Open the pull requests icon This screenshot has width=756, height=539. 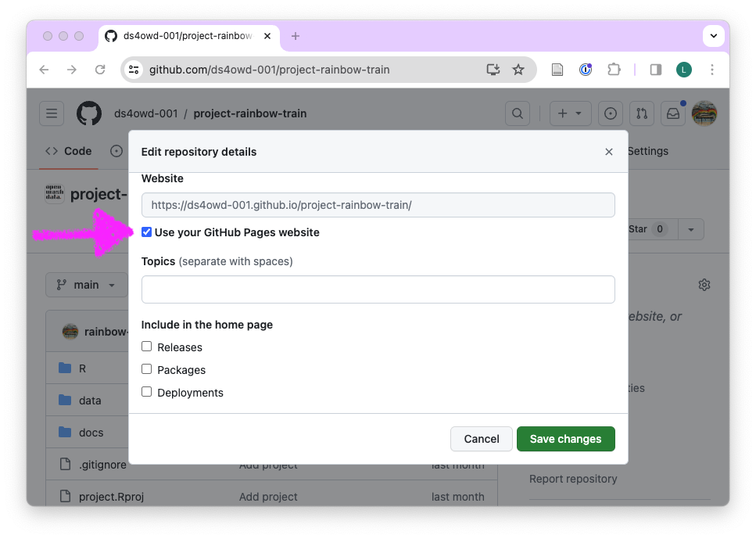pos(642,113)
